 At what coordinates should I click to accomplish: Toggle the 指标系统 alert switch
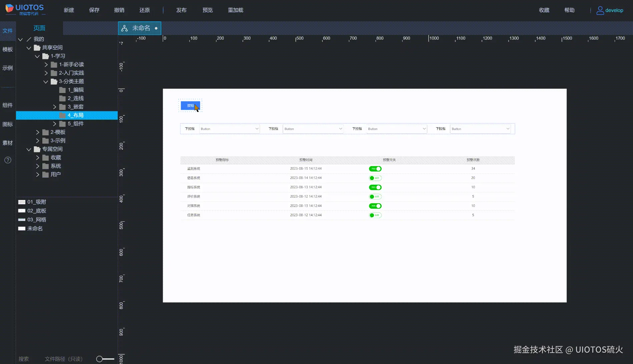click(x=375, y=187)
